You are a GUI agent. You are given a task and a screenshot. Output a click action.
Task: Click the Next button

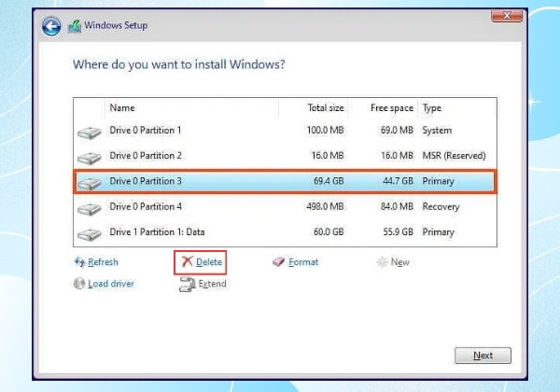point(483,356)
